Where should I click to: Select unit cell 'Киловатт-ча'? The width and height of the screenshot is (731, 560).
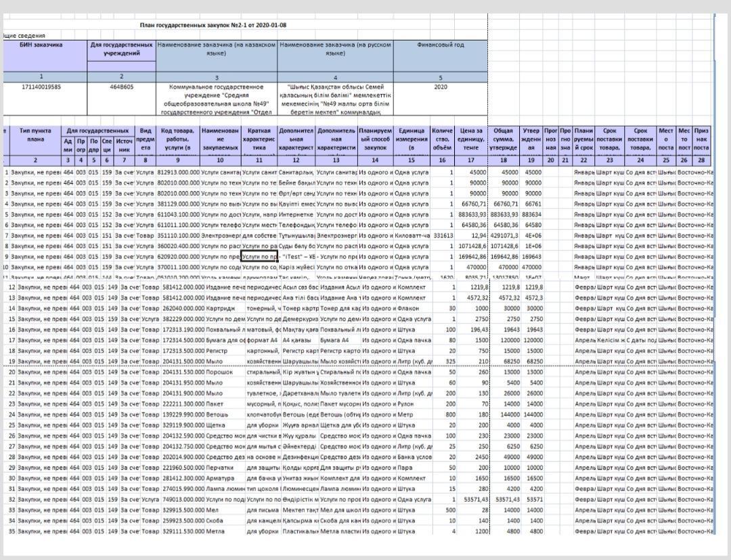412,236
